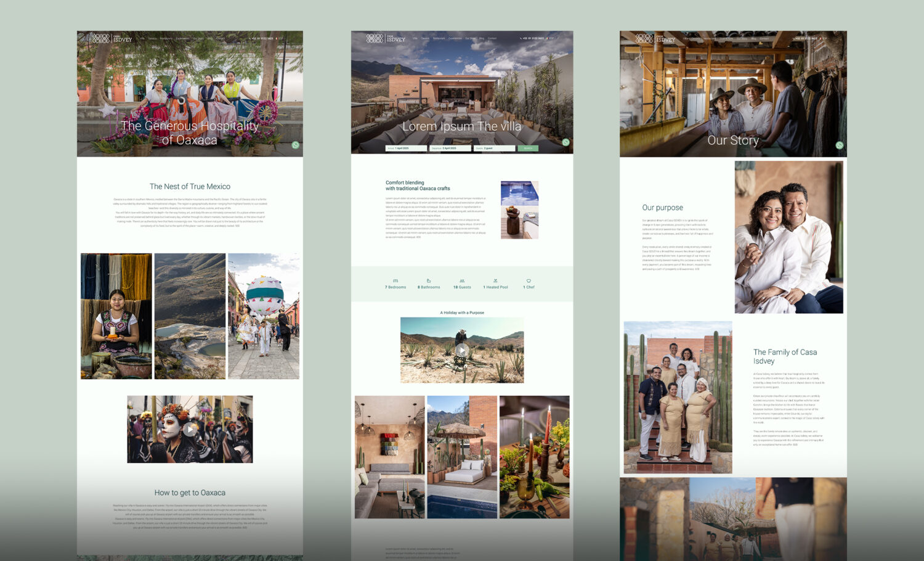Click the green Search button on the villa page
Image resolution: width=924 pixels, height=561 pixels.
point(528,149)
